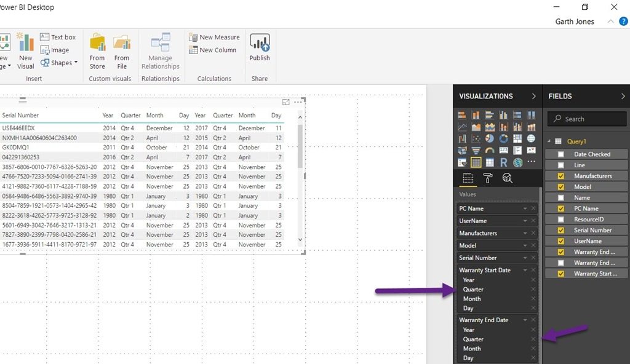Click the New Visual button
630x364 pixels.
(x=25, y=52)
